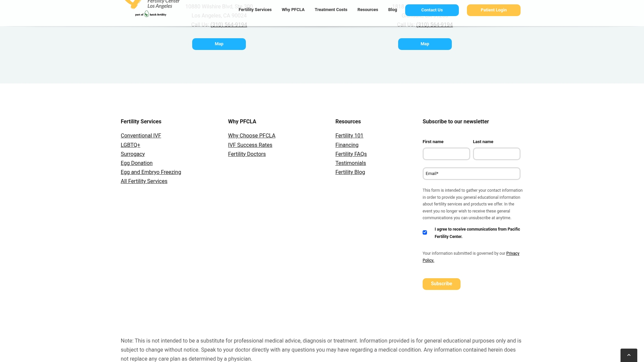Viewport: 644px width, 362px height.
Task: Open the Egg and Embryo Freezing link
Action: click(x=151, y=172)
